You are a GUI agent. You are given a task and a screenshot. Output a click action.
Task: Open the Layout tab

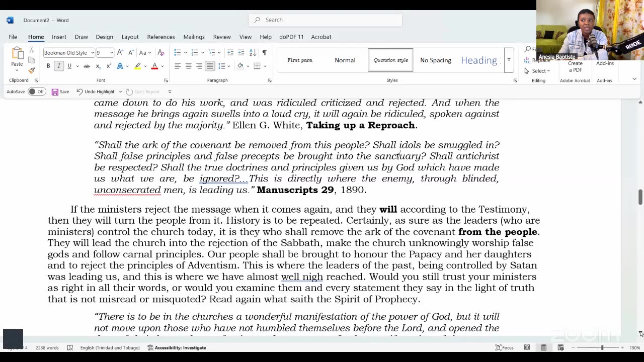pos(130,37)
